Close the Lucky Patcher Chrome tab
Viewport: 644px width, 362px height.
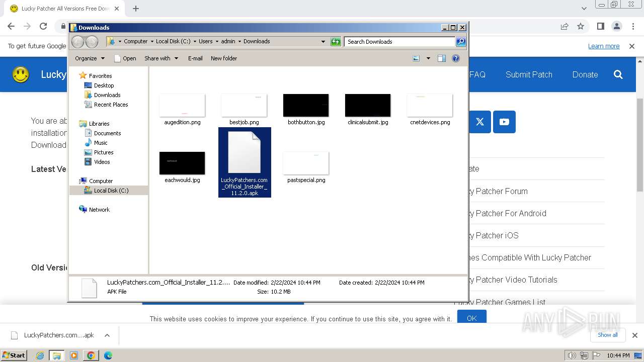pyautogui.click(x=116, y=9)
